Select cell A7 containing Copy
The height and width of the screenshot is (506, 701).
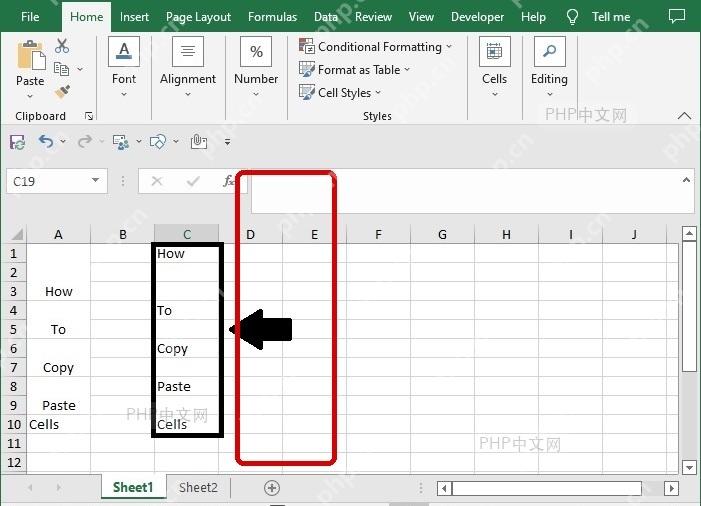click(x=59, y=367)
